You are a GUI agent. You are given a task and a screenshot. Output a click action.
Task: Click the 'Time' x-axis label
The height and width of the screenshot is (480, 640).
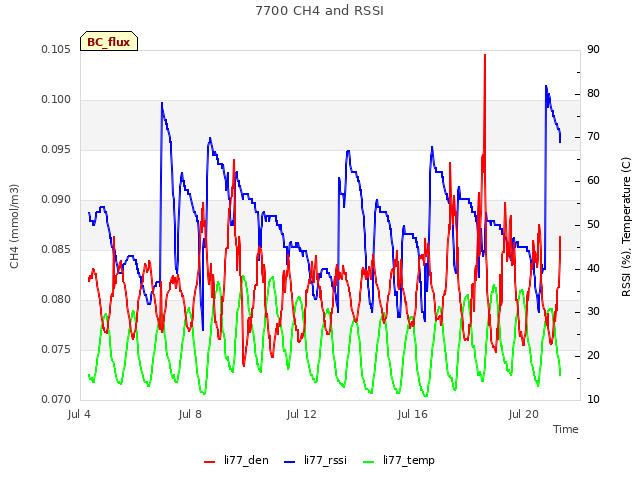point(566,429)
